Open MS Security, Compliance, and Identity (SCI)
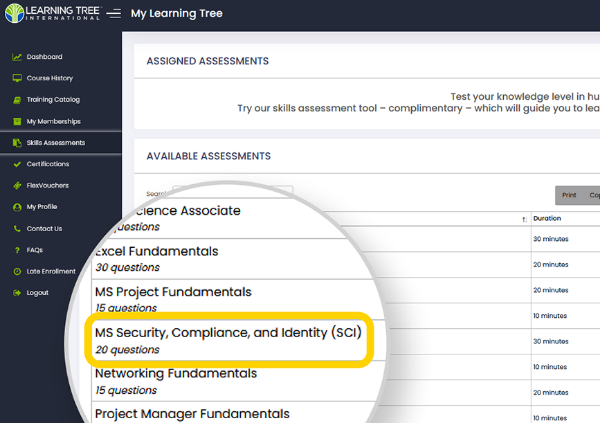The height and width of the screenshot is (423, 600). [228, 332]
